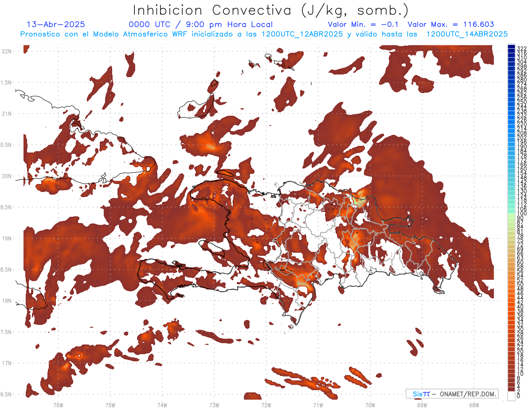The height and width of the screenshot is (411, 532).
Task: Click the '160' colorbar value
Action: pyautogui.click(x=521, y=169)
